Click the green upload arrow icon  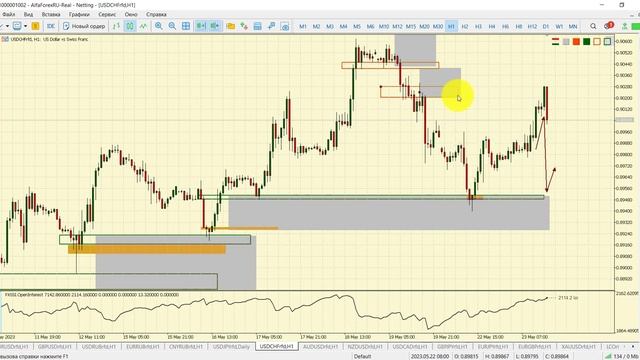[x=624, y=26]
